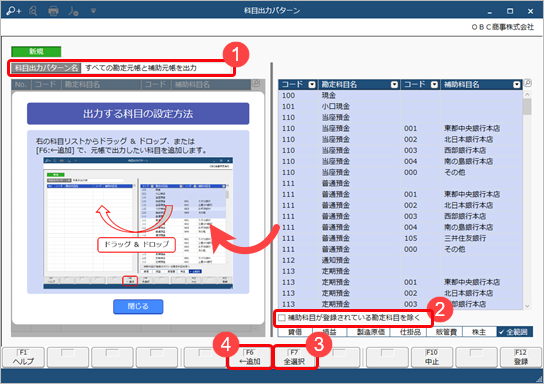544x384 pixels.
Task: Click the F12 登録 button
Action: tap(521, 357)
